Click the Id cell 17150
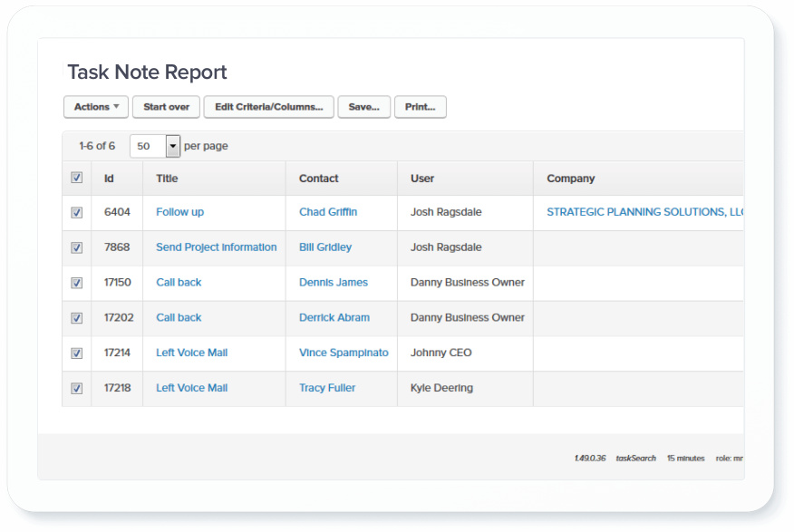794x532 pixels. click(x=118, y=283)
